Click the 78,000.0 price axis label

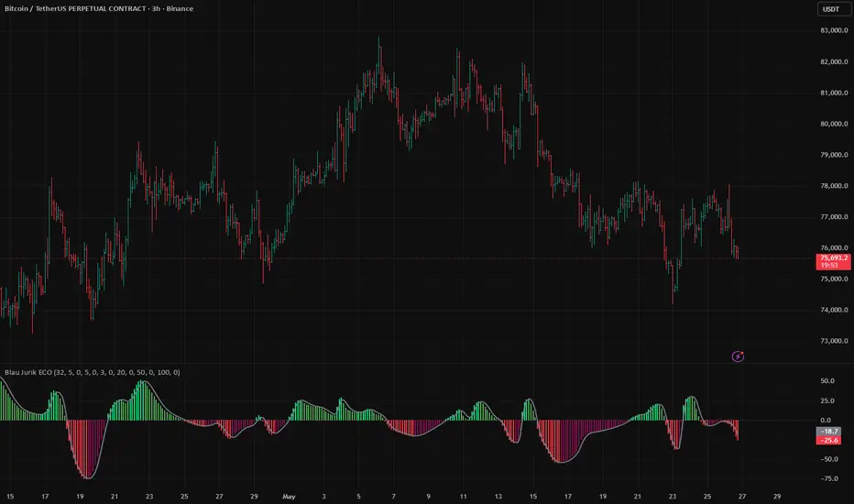click(x=834, y=186)
